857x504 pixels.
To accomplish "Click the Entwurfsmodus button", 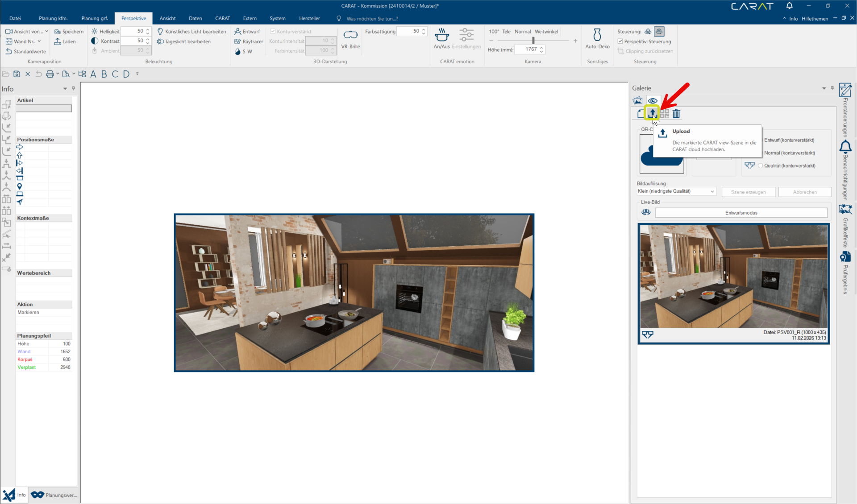I will pyautogui.click(x=741, y=213).
